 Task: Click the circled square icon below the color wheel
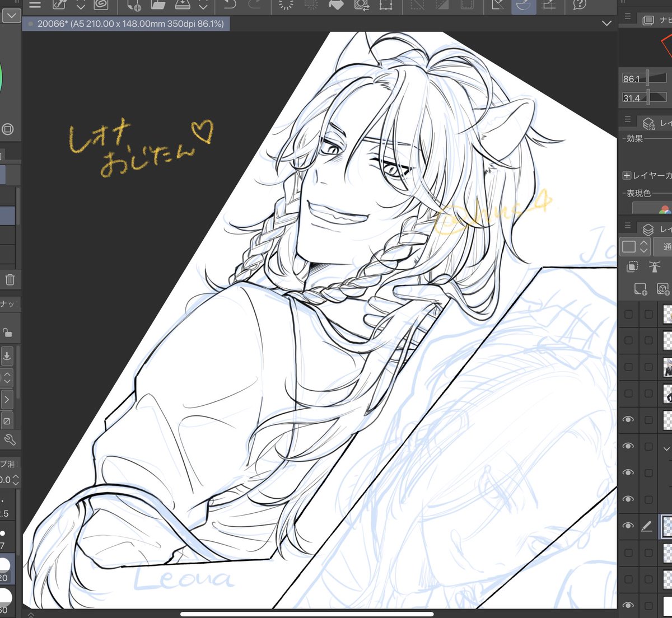click(7, 129)
